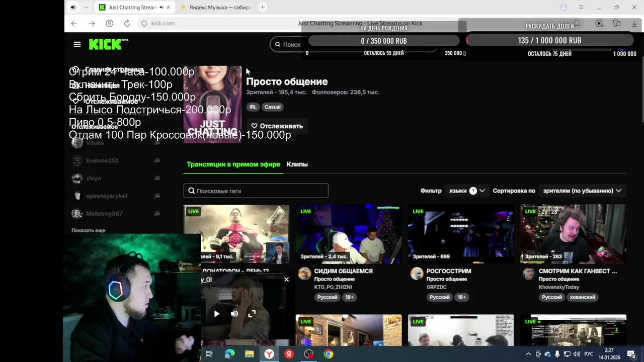
Task: Open the Yandex home button in toolbar
Action: click(x=109, y=23)
